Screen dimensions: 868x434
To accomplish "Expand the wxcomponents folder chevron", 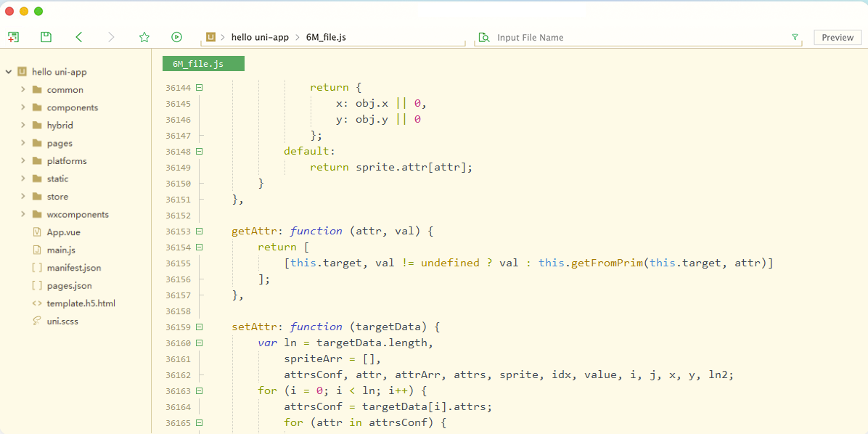I will (22, 214).
